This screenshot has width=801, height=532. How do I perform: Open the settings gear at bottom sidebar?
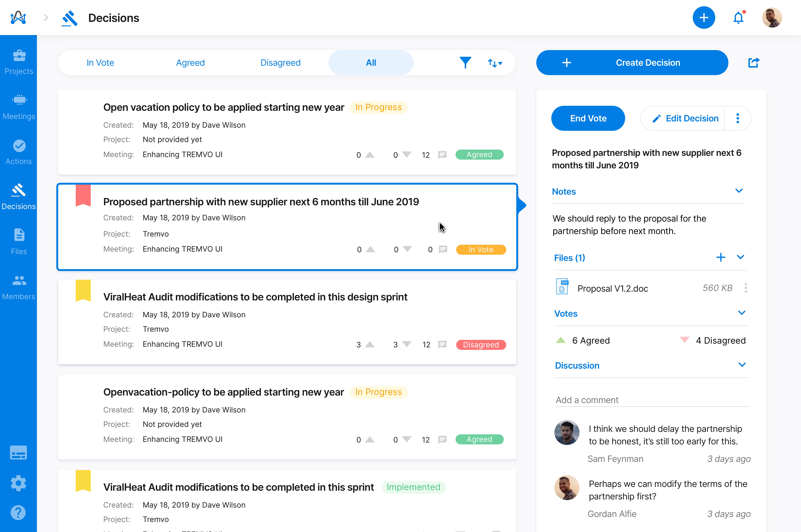pyautogui.click(x=18, y=483)
